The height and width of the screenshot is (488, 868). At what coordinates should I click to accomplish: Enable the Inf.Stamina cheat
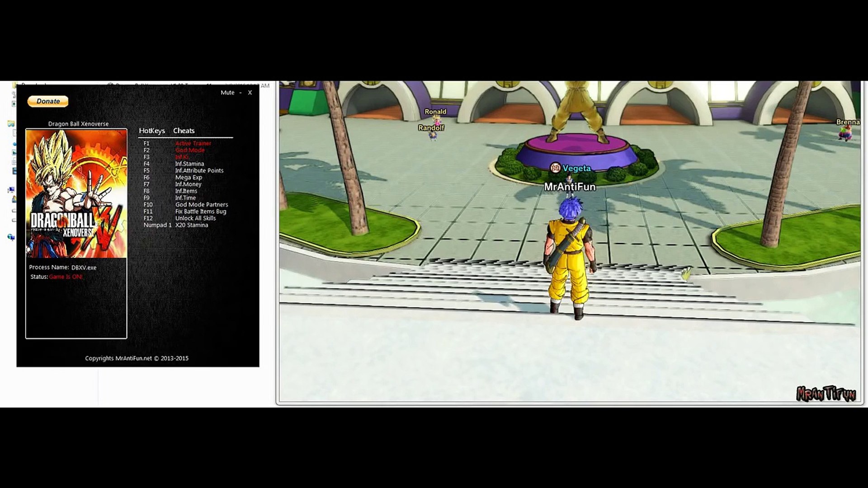[189, 164]
